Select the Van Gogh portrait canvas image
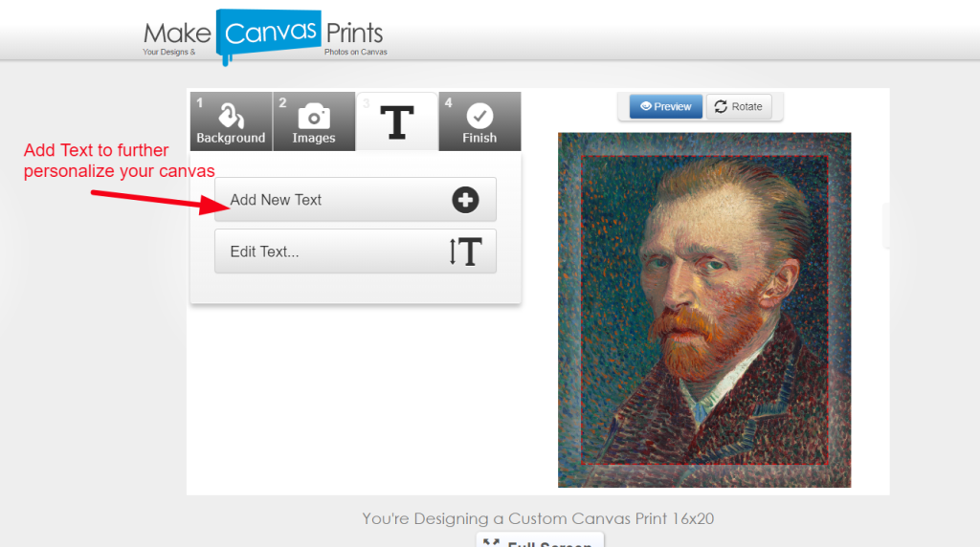The height and width of the screenshot is (547, 980). click(x=704, y=310)
